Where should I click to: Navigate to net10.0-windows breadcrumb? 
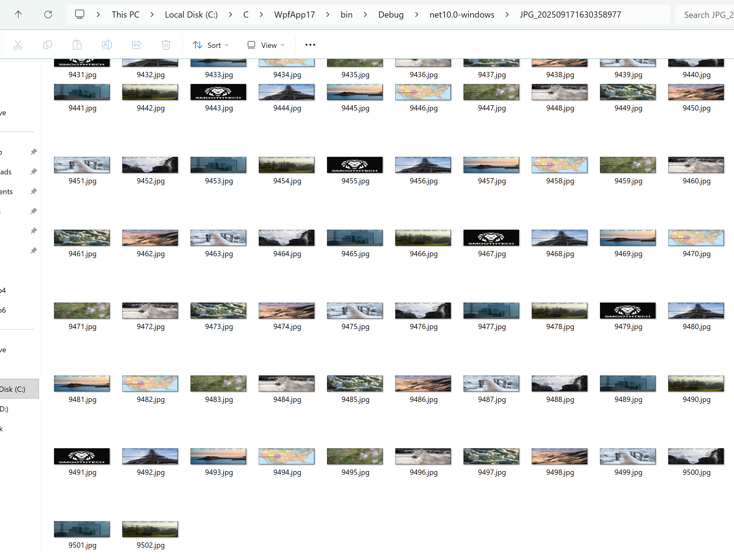pos(462,15)
